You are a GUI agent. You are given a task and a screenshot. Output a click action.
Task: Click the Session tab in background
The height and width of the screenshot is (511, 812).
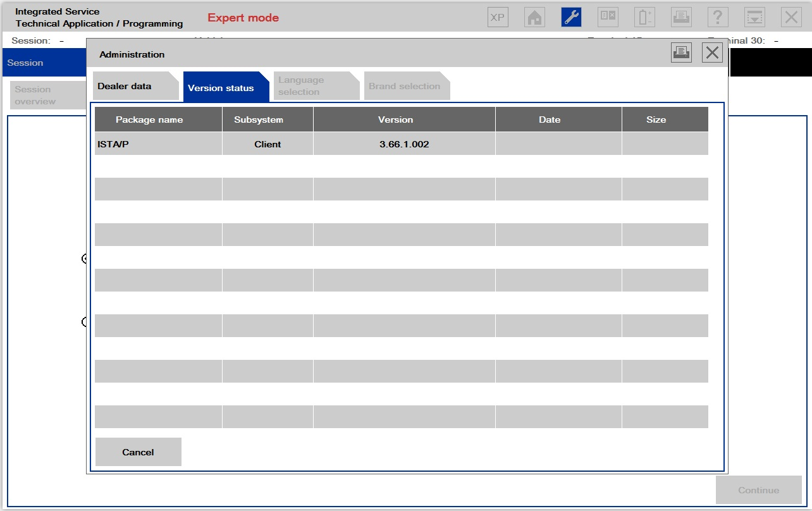[44, 63]
